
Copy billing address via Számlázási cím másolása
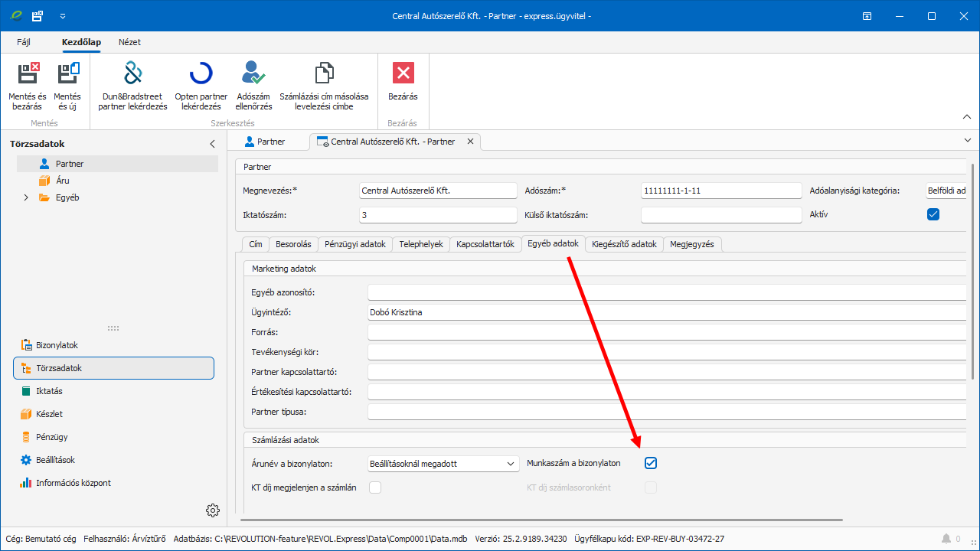(324, 86)
